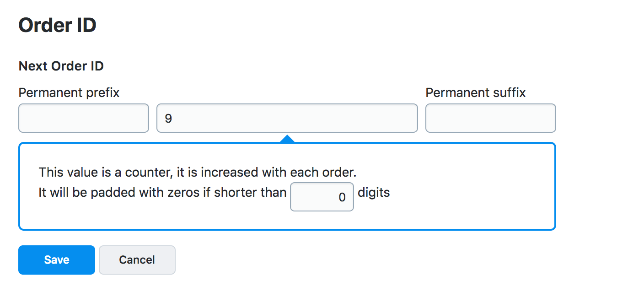Click the 'Permanent suffix' label text
The width and height of the screenshot is (644, 303).
[x=475, y=93]
